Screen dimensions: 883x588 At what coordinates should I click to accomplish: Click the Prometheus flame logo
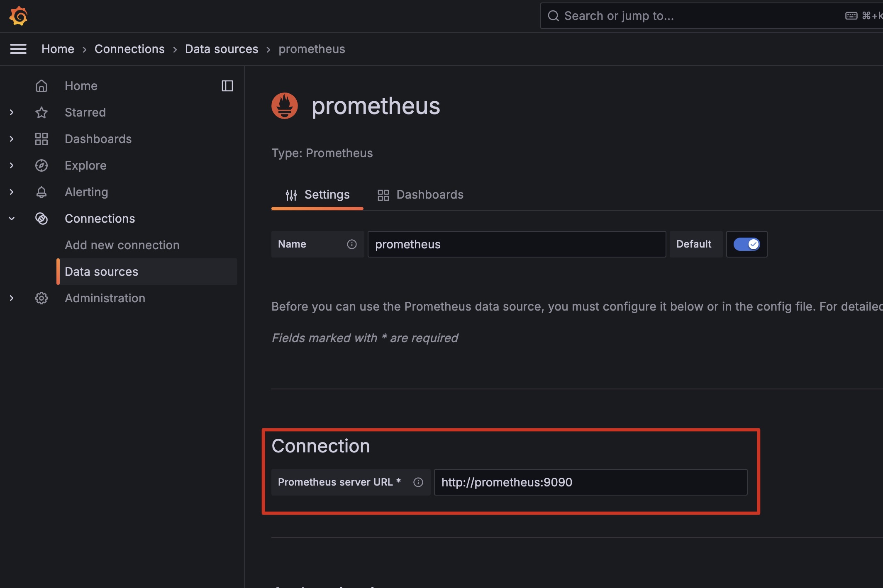click(285, 106)
